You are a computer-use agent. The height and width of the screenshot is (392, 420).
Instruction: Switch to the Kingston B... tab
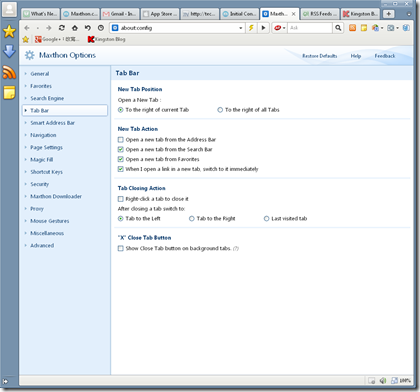click(360, 14)
